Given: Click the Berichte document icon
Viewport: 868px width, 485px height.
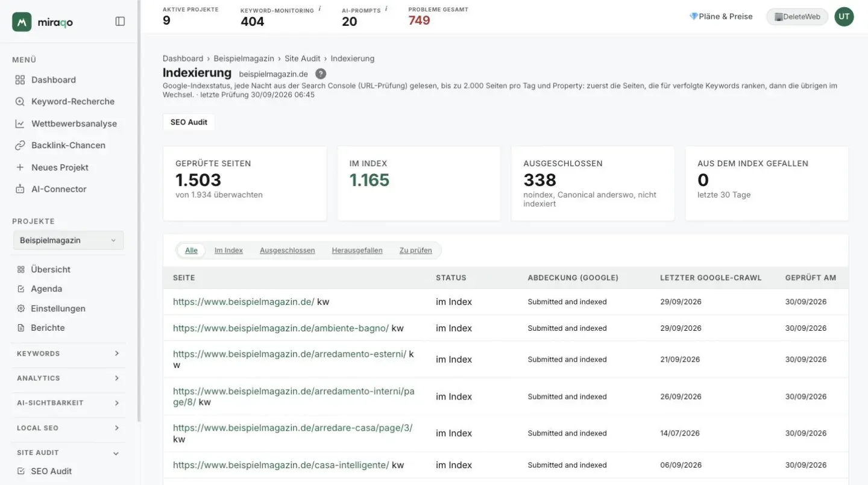Looking at the screenshot, I should (21, 328).
